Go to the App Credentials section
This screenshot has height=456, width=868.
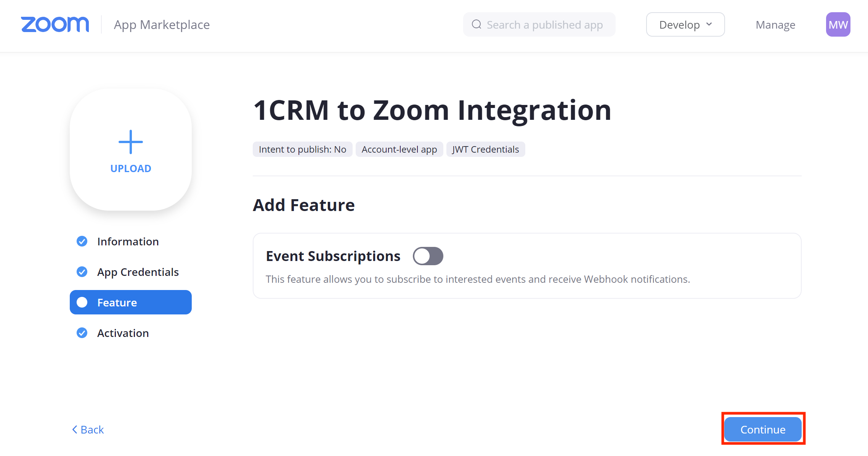[x=131, y=272]
